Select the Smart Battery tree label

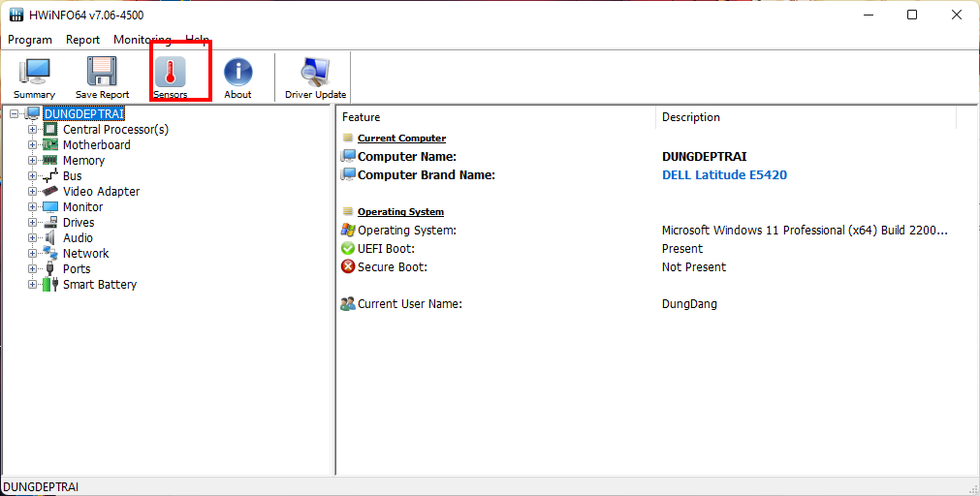(100, 284)
